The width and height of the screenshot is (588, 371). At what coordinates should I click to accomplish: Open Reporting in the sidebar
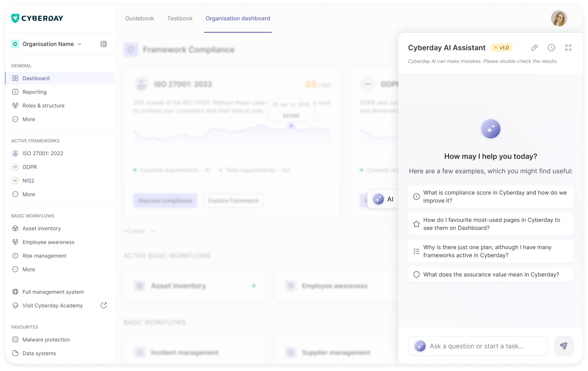[x=60, y=92]
